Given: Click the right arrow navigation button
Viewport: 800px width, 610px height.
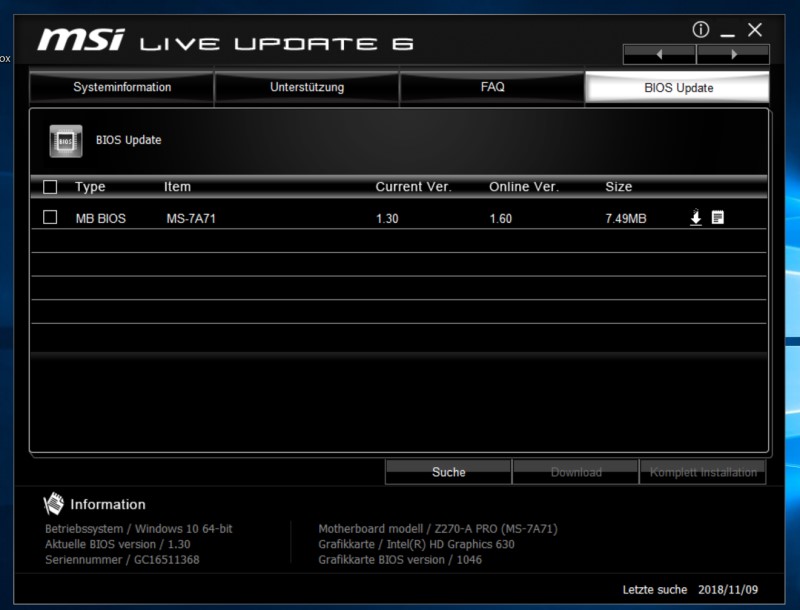Looking at the screenshot, I should 733,54.
